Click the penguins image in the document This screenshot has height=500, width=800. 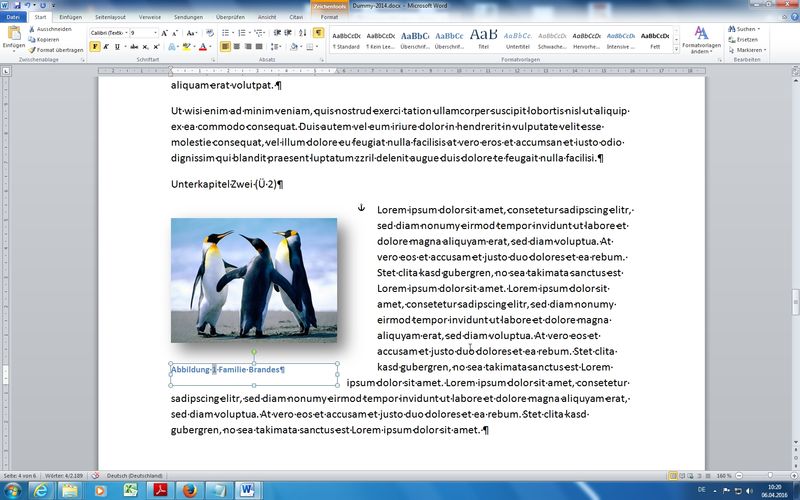tap(254, 280)
